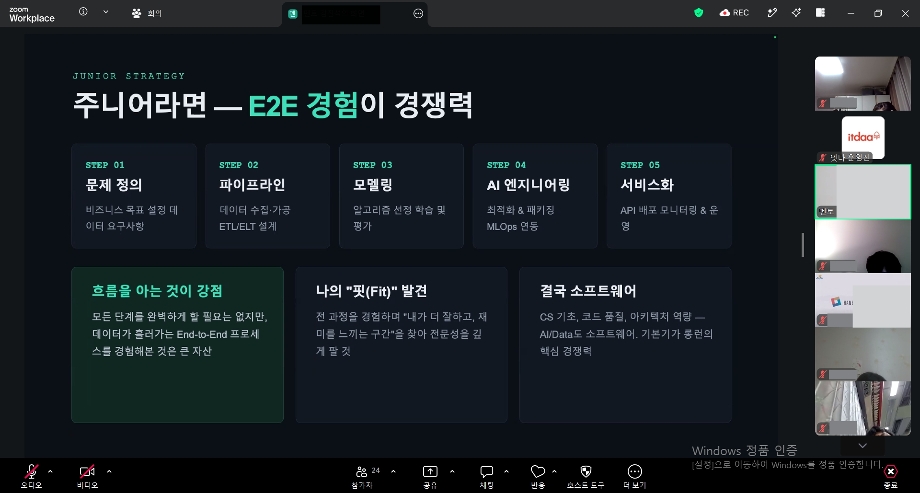This screenshot has width=920, height=493.
Task: Click the Zoom Workplace logo
Action: point(32,14)
